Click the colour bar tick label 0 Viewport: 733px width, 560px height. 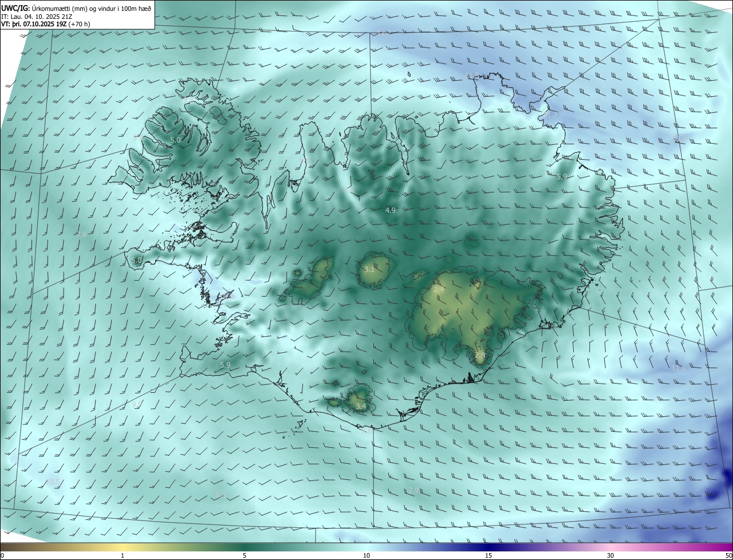coord(2,555)
